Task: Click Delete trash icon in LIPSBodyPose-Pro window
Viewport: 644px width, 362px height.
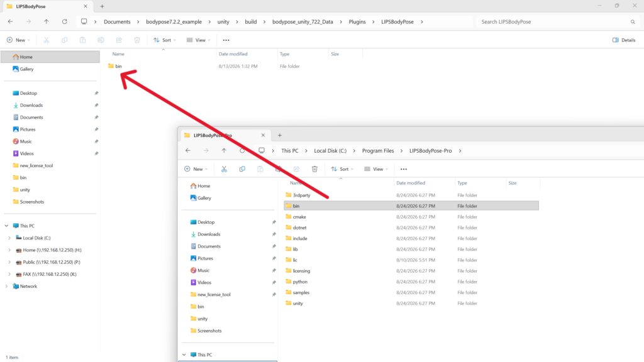Action: [314, 169]
